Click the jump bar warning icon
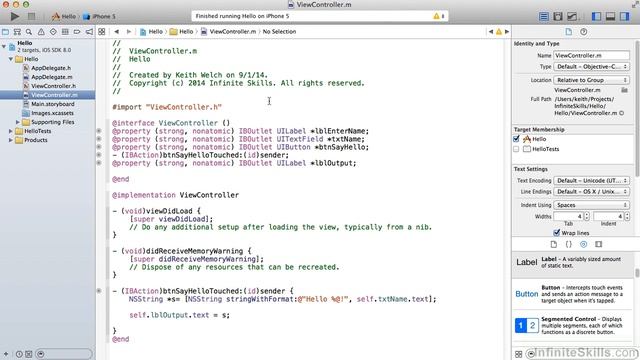Image resolution: width=640 pixels, height=360 pixels. pyautogui.click(x=499, y=31)
